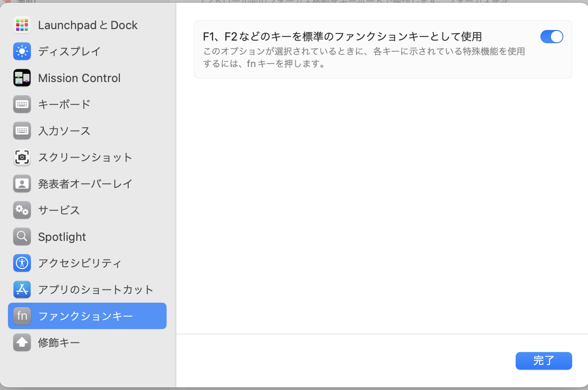Go to スクリーンショット shortcuts
The width and height of the screenshot is (588, 390).
[85, 157]
